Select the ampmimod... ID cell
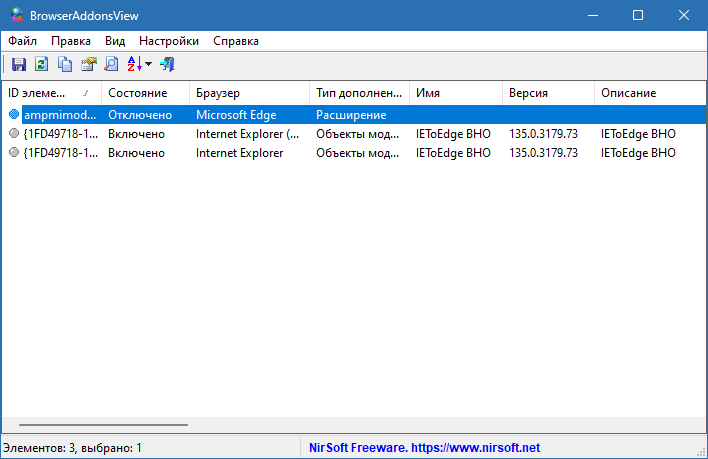The width and height of the screenshot is (708, 459). [x=60, y=115]
